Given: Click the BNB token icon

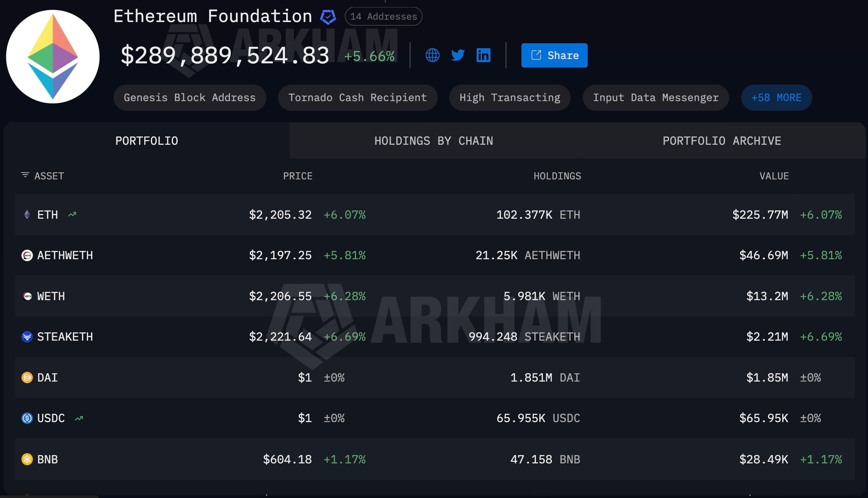Looking at the screenshot, I should pyautogui.click(x=27, y=459).
